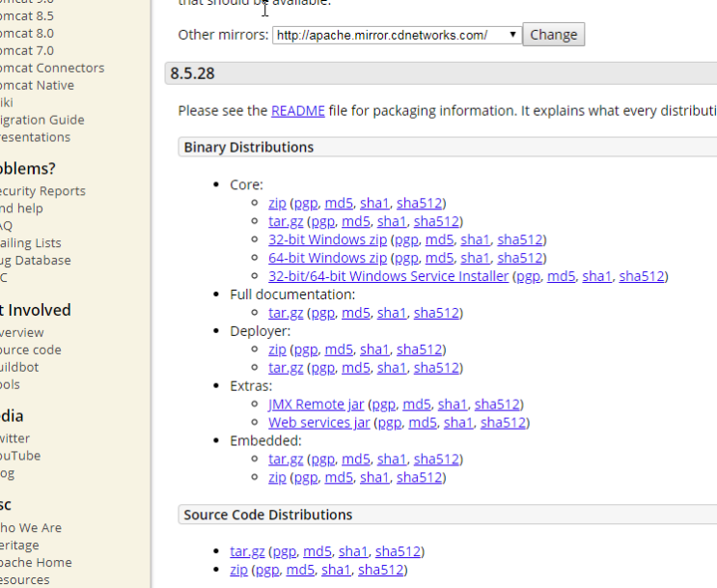
Task: Click the Binary Distributions heading
Action: 249,148
